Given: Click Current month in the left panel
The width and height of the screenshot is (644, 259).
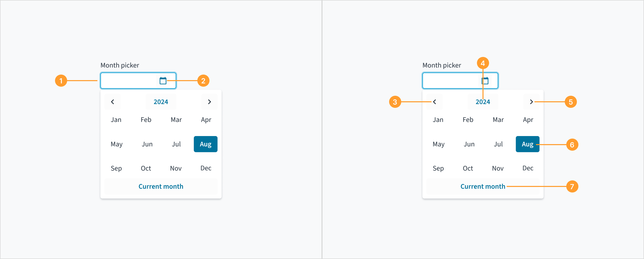Looking at the screenshot, I should [x=161, y=186].
